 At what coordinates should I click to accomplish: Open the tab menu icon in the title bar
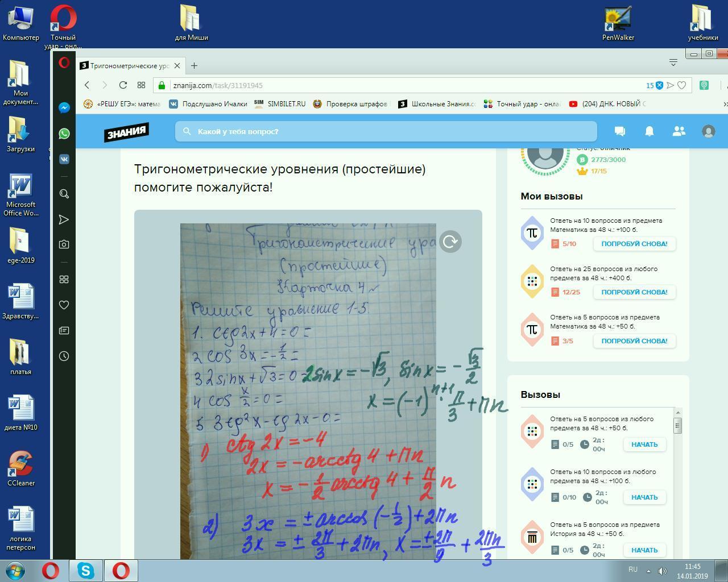673,62
